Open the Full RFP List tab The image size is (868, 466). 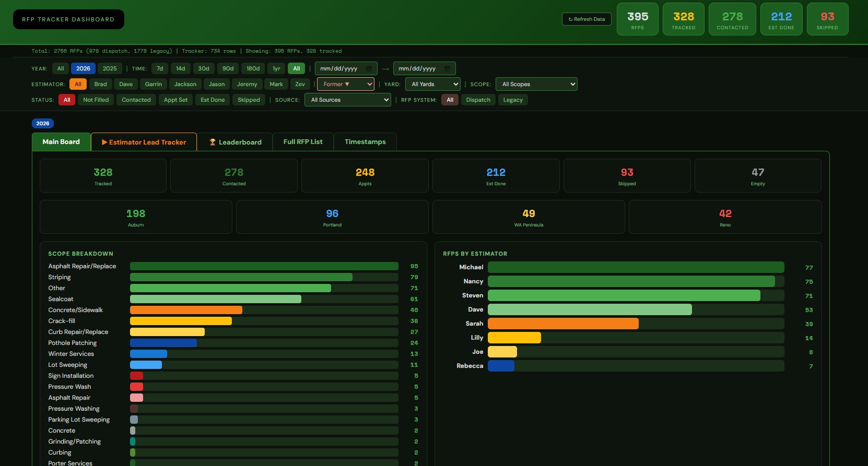pos(303,142)
